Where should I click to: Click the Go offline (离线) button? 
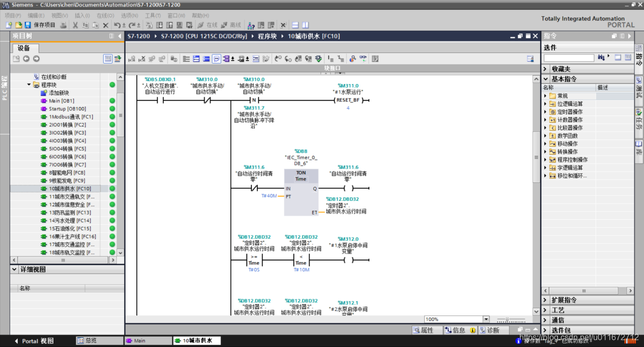(x=231, y=25)
